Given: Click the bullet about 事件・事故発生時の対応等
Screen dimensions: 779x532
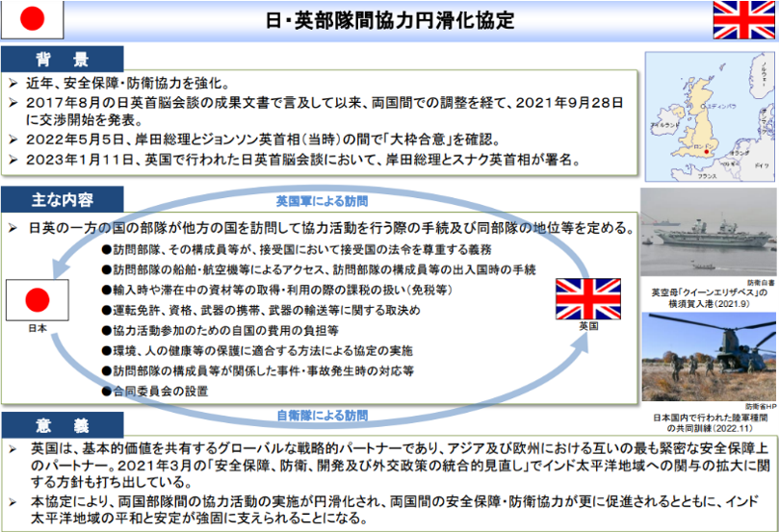Looking at the screenshot, I should 257,370.
